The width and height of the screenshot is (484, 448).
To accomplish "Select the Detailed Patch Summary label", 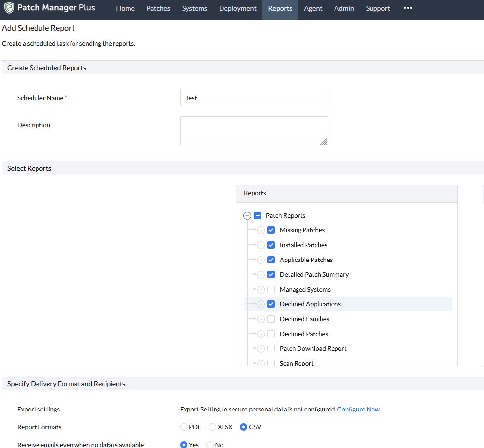I will [x=314, y=275].
